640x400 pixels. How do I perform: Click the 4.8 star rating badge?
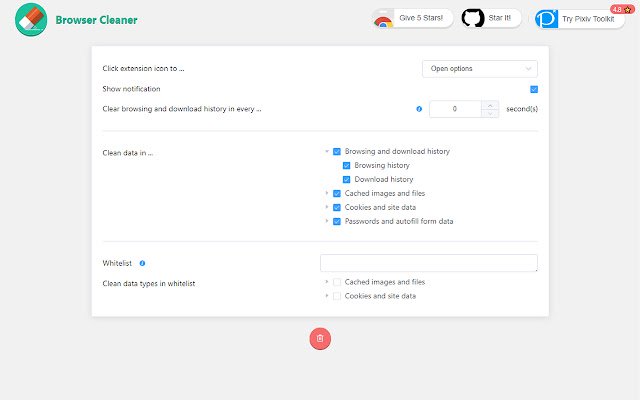(x=622, y=9)
